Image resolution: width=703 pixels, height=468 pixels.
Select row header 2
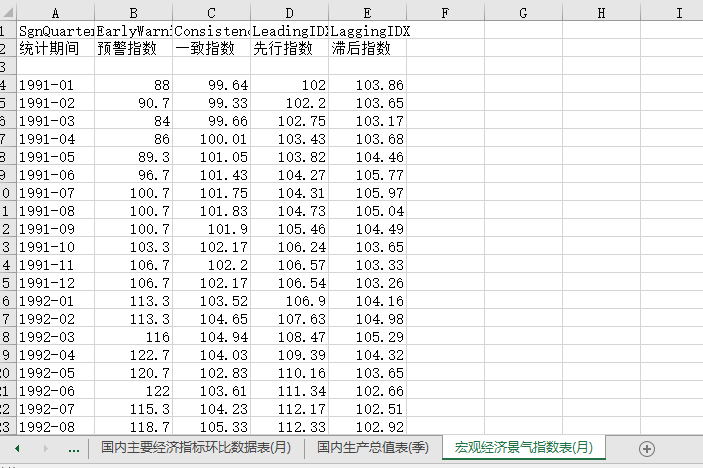[8, 48]
